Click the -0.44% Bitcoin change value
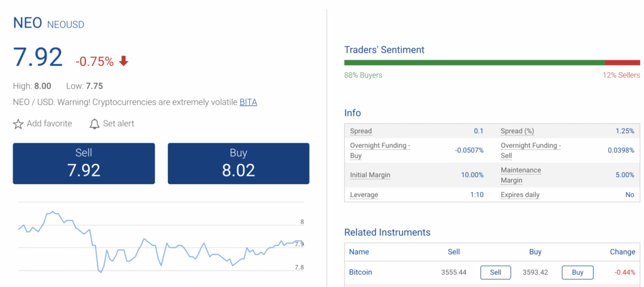The width and height of the screenshot is (644, 287). pos(625,272)
